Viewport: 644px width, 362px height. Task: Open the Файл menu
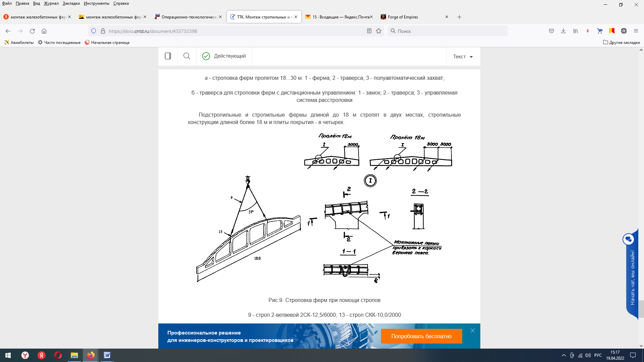(x=7, y=3)
